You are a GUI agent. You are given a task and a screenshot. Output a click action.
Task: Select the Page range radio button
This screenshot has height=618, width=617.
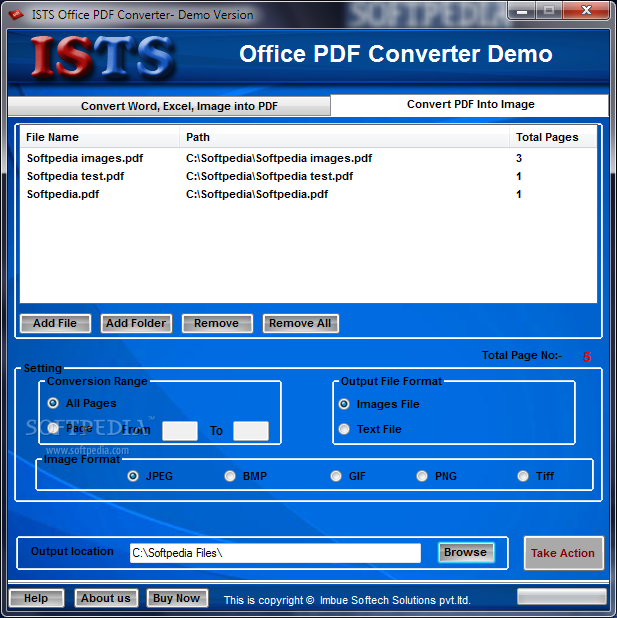(x=53, y=428)
